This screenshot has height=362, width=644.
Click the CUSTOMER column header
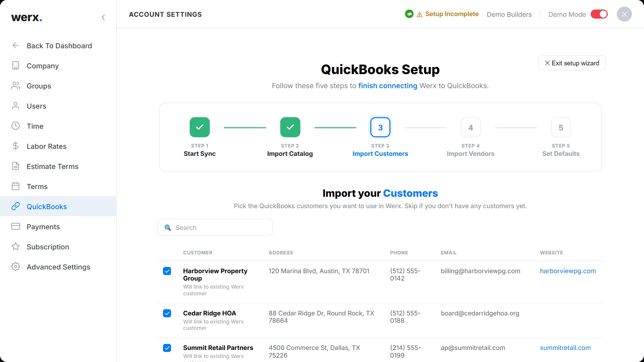click(198, 253)
